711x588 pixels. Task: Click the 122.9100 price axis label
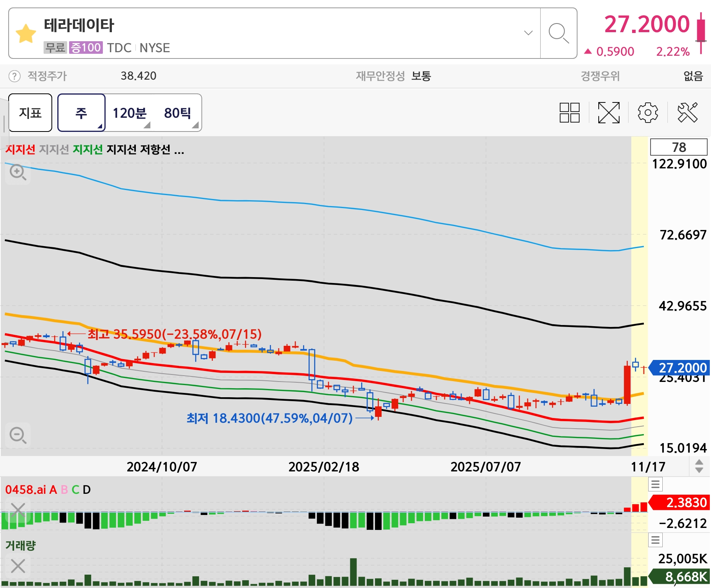tap(679, 164)
